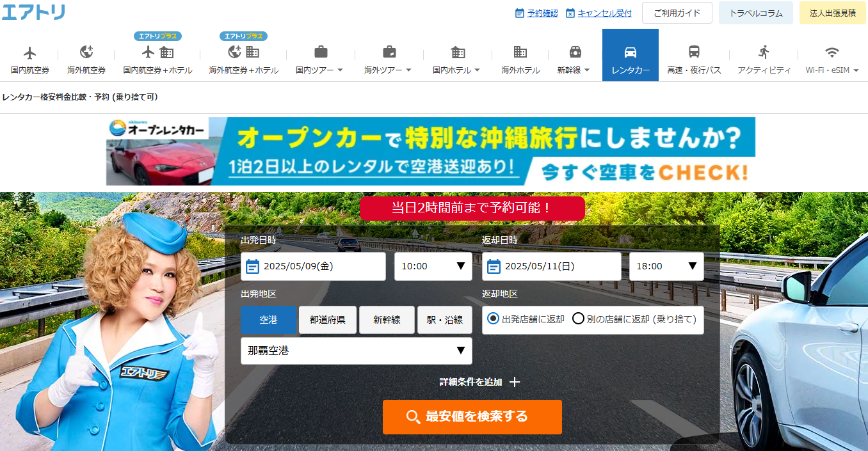Viewport: 868px width, 451px height.
Task: Open the レンタカー nav label
Action: [x=631, y=70]
